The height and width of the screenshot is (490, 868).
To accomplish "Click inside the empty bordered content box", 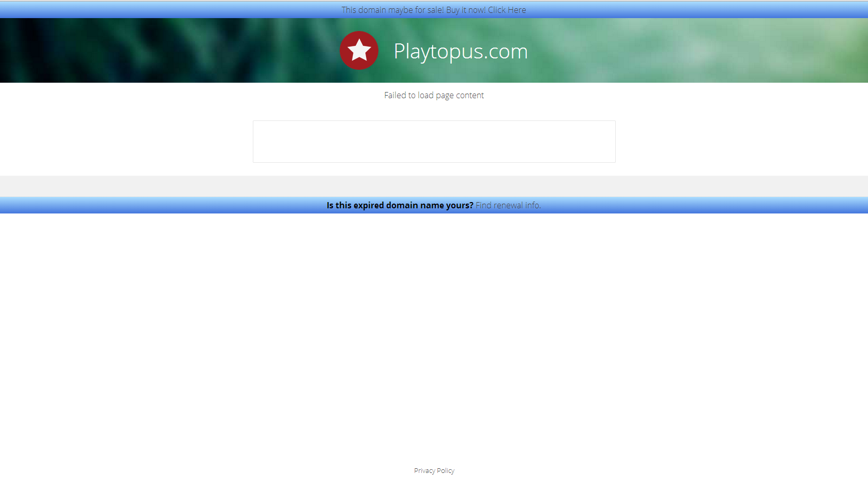I will click(434, 142).
